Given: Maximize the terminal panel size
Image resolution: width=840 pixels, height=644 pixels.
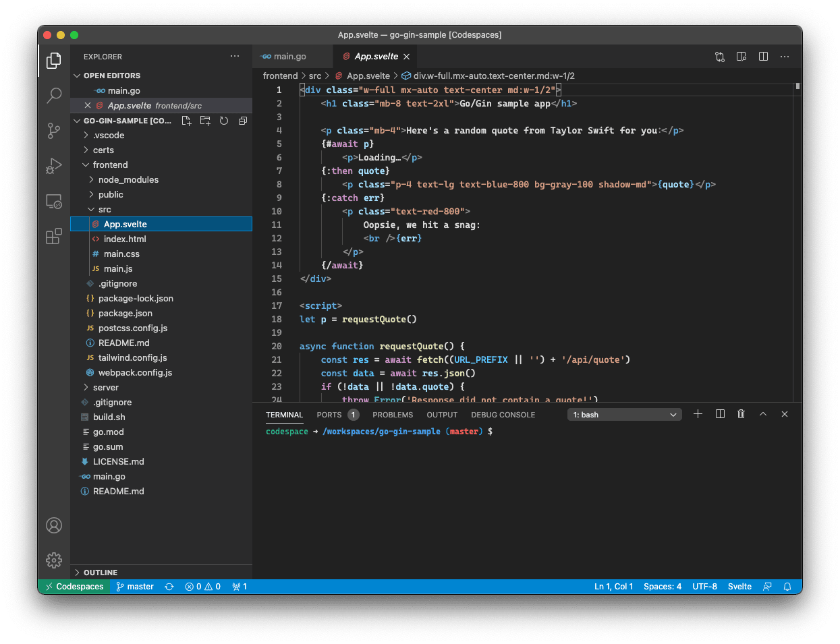Looking at the screenshot, I should click(x=763, y=414).
